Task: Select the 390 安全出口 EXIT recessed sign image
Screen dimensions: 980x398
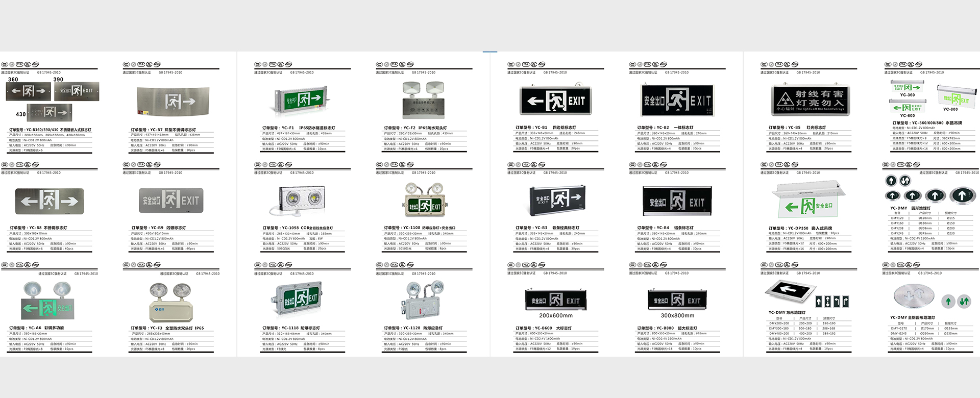Action: [x=77, y=91]
